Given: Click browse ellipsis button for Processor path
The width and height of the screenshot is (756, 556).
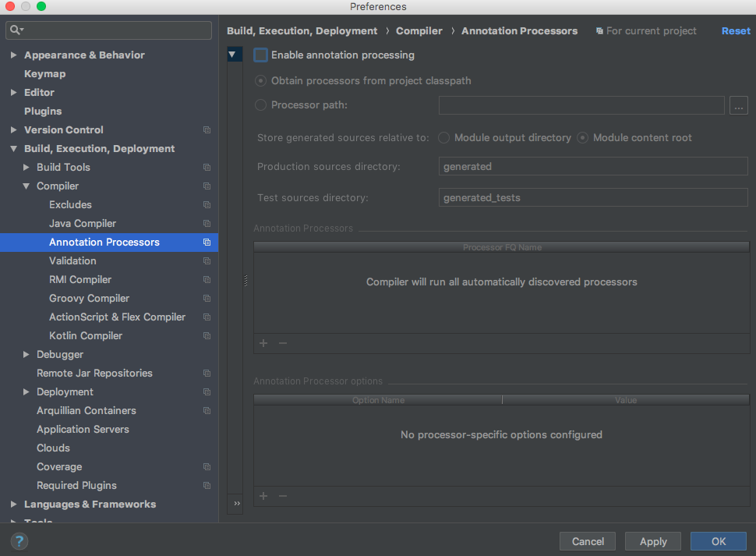Looking at the screenshot, I should click(738, 105).
